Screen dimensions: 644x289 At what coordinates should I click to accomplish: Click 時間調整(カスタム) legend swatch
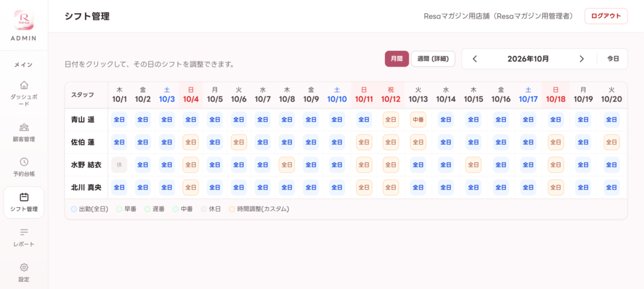point(232,209)
